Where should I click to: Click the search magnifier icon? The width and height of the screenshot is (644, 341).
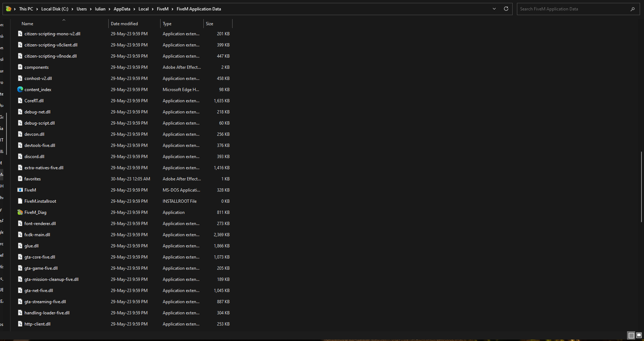632,9
